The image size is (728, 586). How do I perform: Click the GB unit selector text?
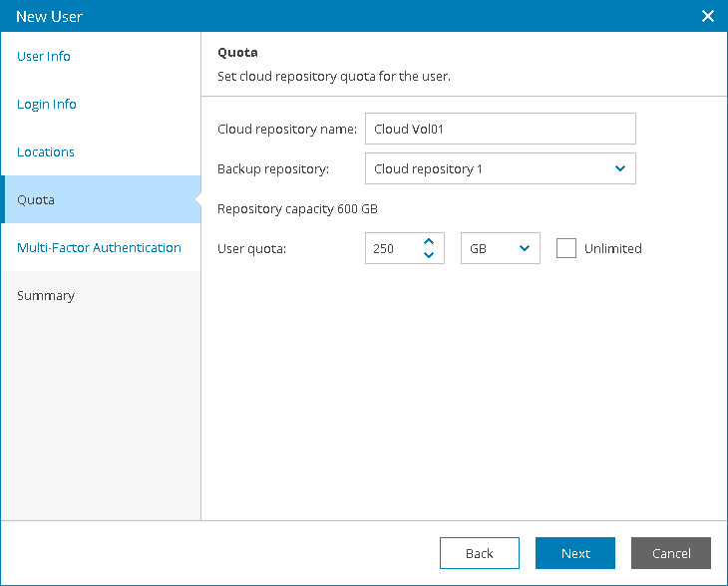(x=478, y=249)
